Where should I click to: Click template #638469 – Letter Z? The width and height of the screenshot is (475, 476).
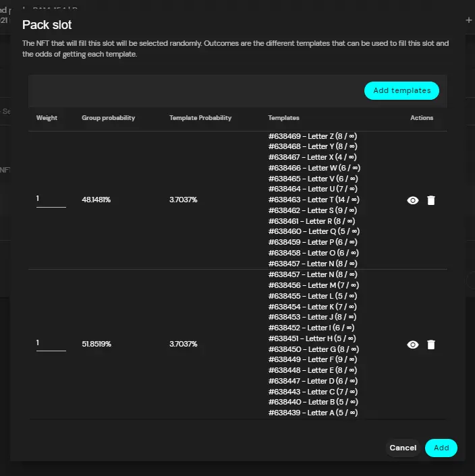click(x=312, y=136)
